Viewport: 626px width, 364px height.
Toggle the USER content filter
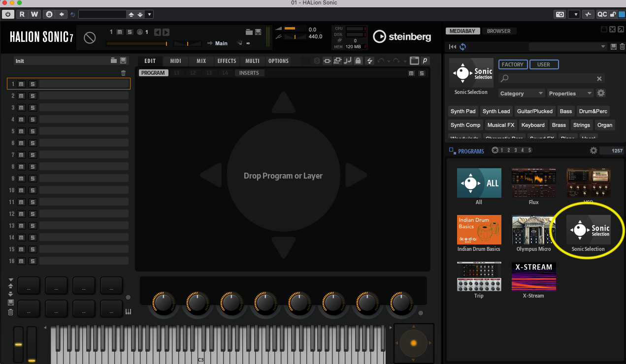544,64
